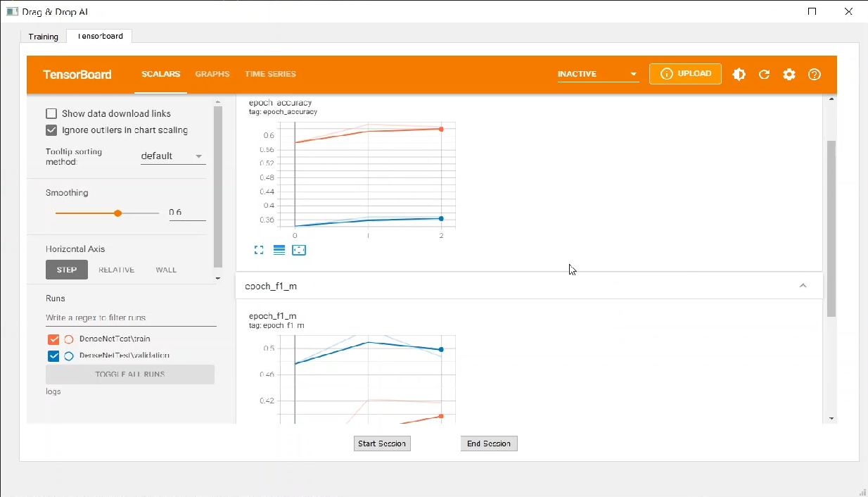Uncheck DenseNetTest\train run checkbox
Viewport: 868px width, 497px height.
click(x=53, y=339)
